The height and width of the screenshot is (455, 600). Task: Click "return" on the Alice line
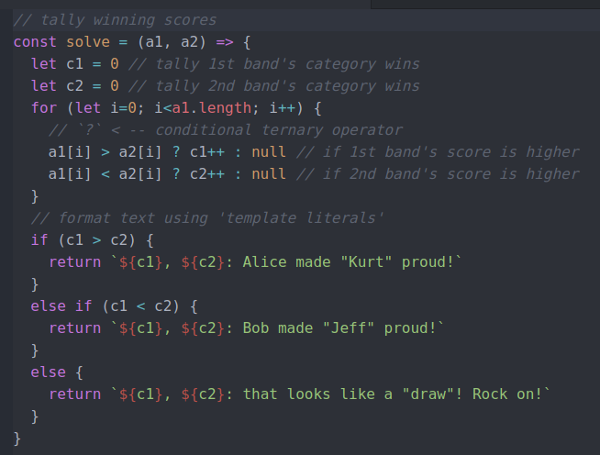pyautogui.click(x=75, y=262)
